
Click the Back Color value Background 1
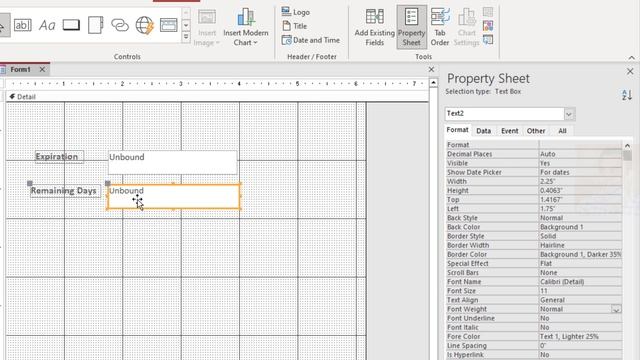coord(580,227)
